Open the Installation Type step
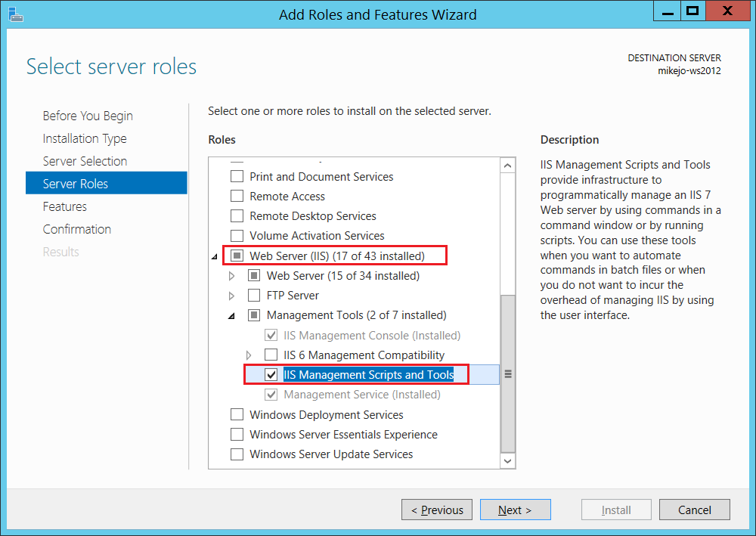This screenshot has width=756, height=536. (85, 138)
